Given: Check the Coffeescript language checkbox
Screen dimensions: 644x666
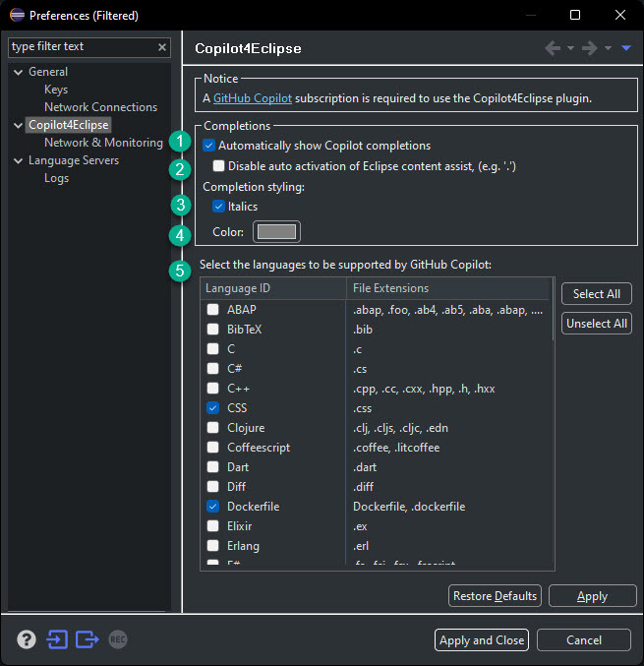Looking at the screenshot, I should 212,448.
